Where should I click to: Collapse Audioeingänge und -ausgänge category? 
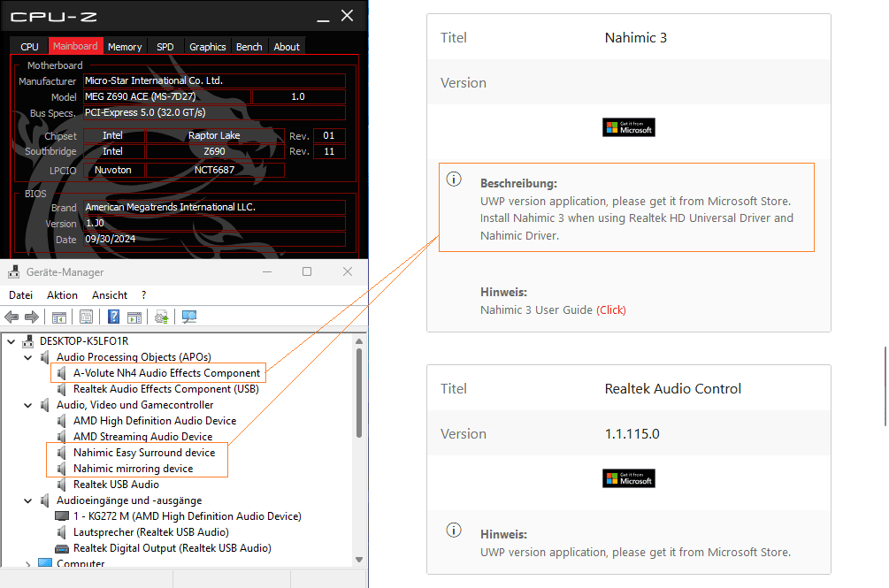pos(27,500)
